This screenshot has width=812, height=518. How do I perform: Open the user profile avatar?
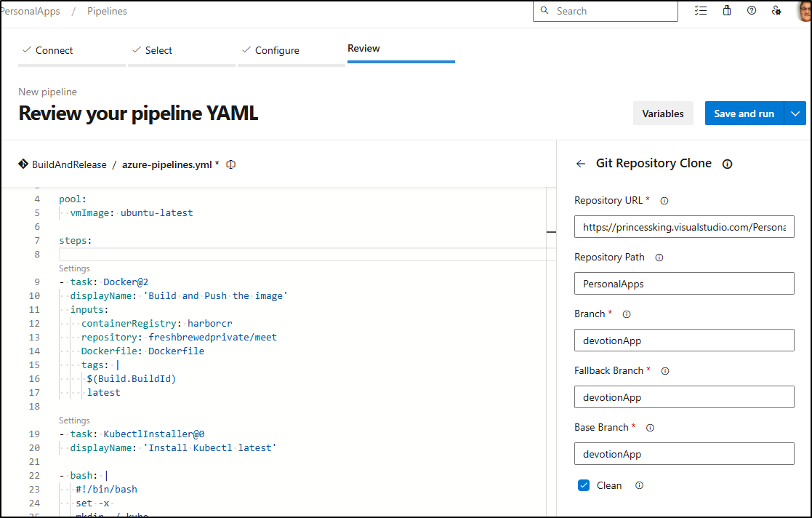click(804, 10)
